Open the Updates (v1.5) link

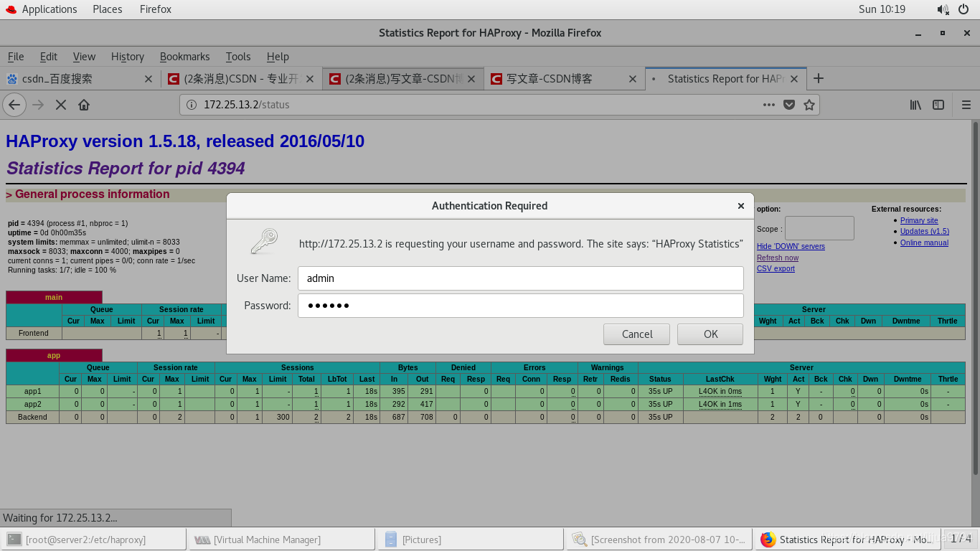[925, 232]
